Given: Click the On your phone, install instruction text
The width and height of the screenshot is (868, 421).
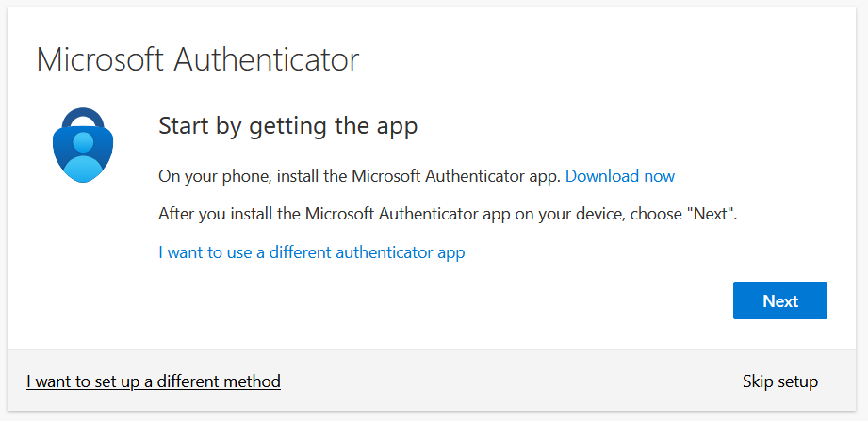Looking at the screenshot, I should 359,176.
